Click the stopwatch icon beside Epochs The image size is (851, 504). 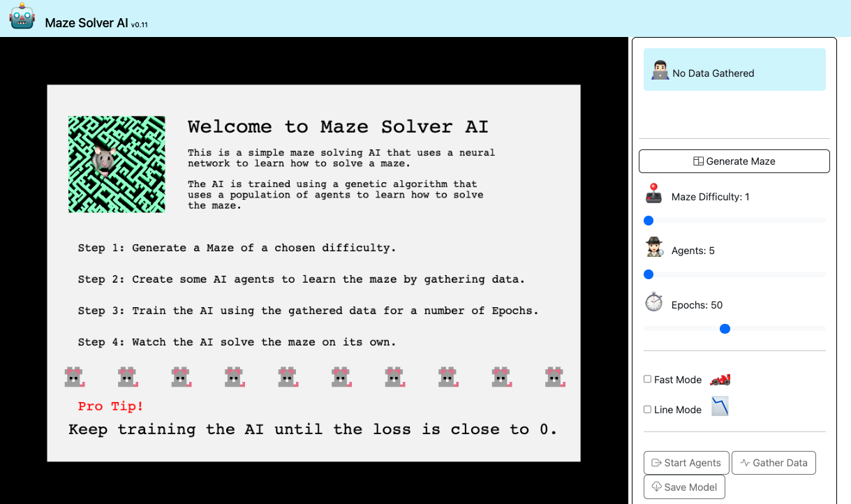[653, 303]
